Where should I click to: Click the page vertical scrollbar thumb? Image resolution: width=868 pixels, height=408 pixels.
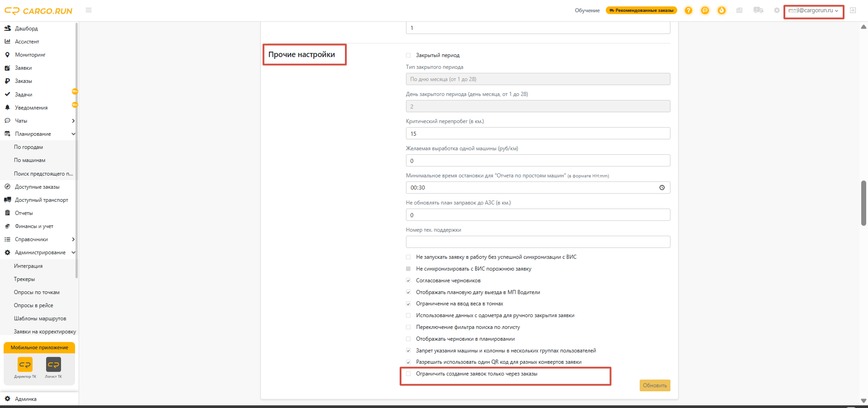point(863,203)
